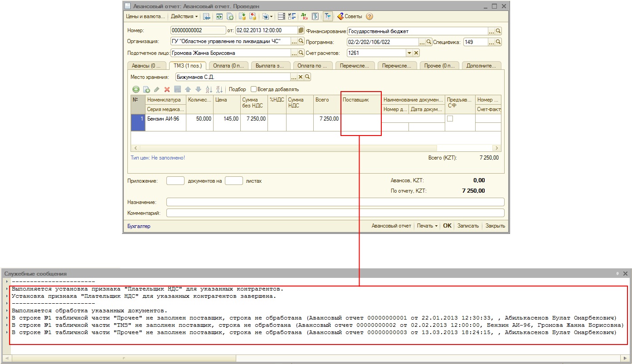The width and height of the screenshot is (632, 364).
Task: Click the red delete row icon
Action: (167, 89)
